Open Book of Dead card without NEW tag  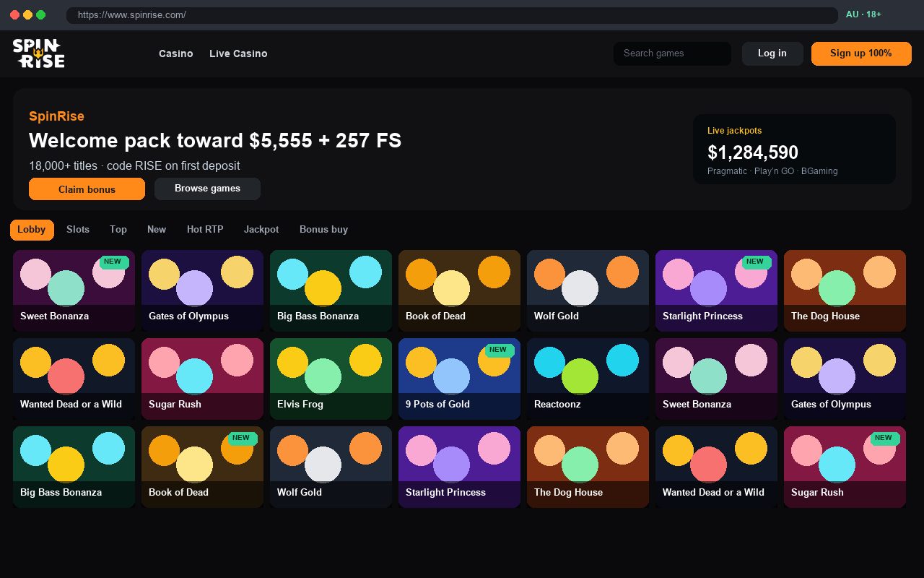tap(459, 290)
